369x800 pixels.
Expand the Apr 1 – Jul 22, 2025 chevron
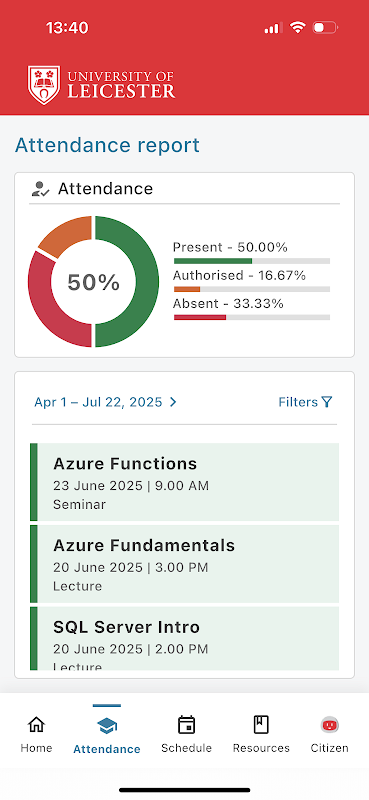173,402
